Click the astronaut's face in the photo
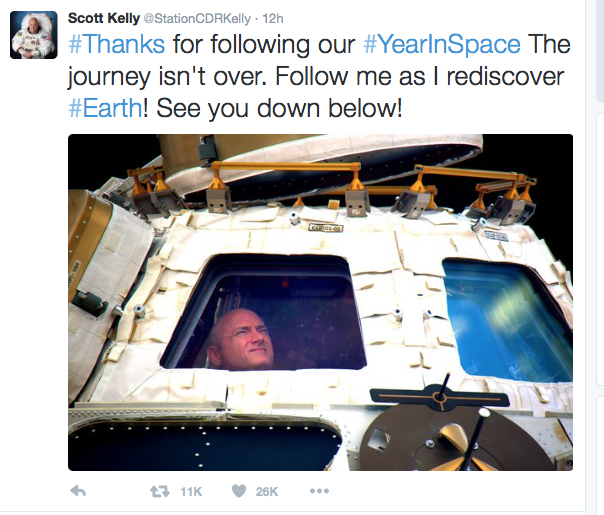The image size is (604, 515). click(243, 339)
